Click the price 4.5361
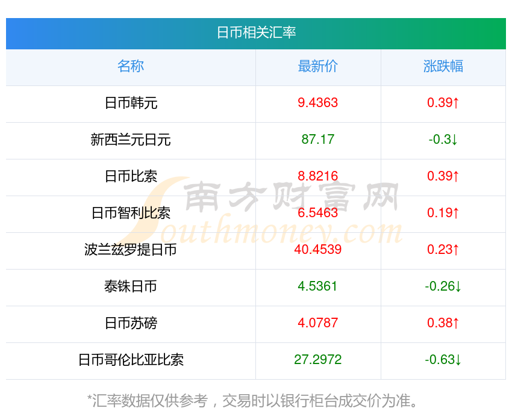512x420 pixels. pyautogui.click(x=317, y=286)
